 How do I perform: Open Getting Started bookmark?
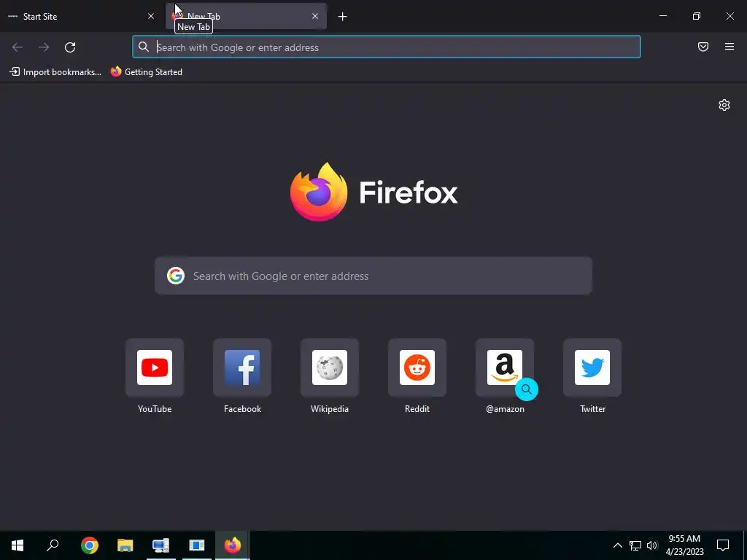pyautogui.click(x=146, y=72)
